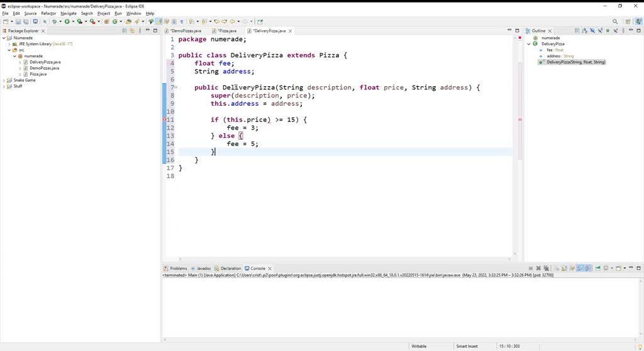Toggle Hide Fields in Outline toolbar
This screenshot has width=644, height=351.
(592, 31)
